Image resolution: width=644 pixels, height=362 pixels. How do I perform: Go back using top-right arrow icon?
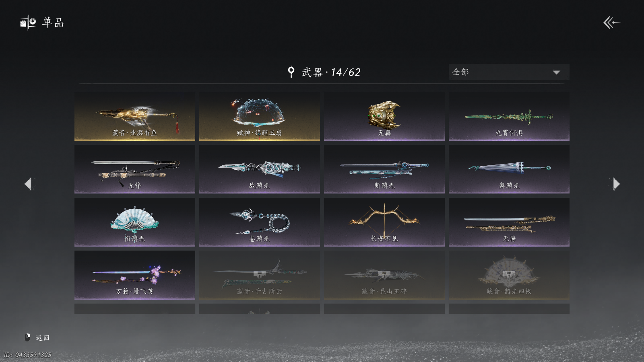click(611, 23)
